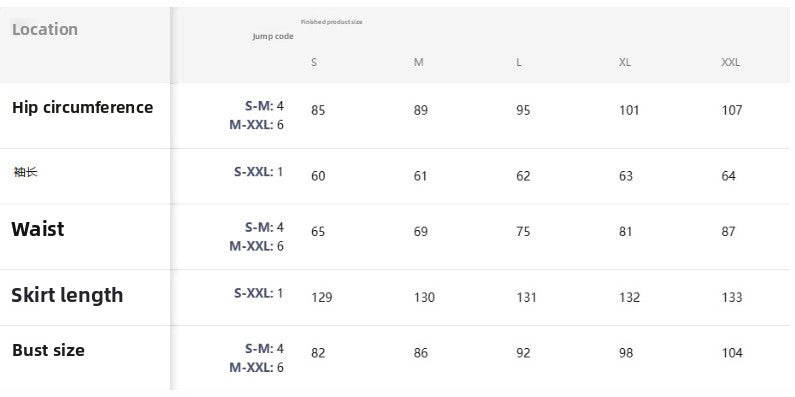
Task: Click the XL size column header
Action: 625,62
